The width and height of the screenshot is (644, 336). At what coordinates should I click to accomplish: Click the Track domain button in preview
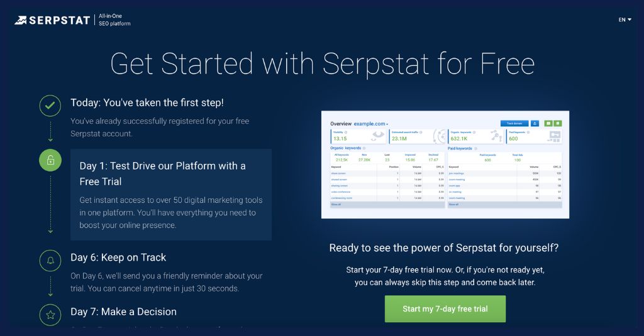point(514,124)
